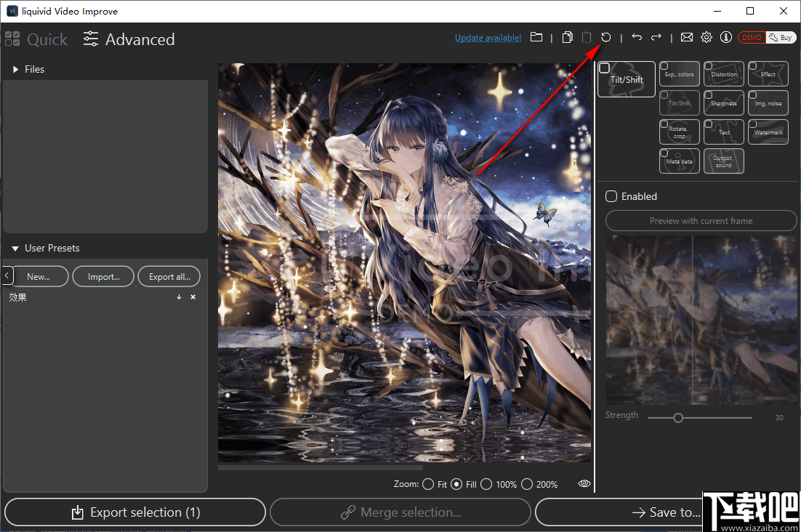Select the Distortion tool
The height and width of the screenshot is (532, 801).
723,73
